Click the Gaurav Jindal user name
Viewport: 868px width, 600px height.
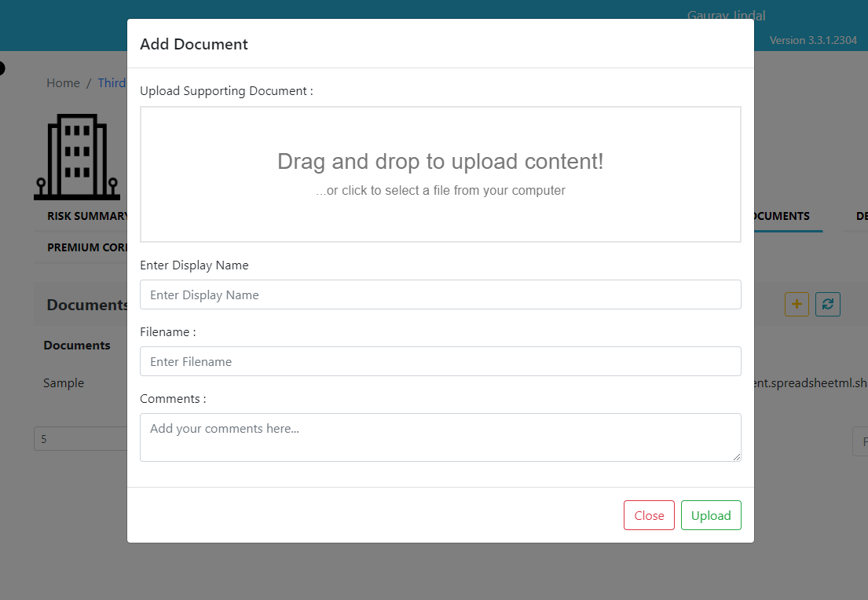pyautogui.click(x=727, y=15)
